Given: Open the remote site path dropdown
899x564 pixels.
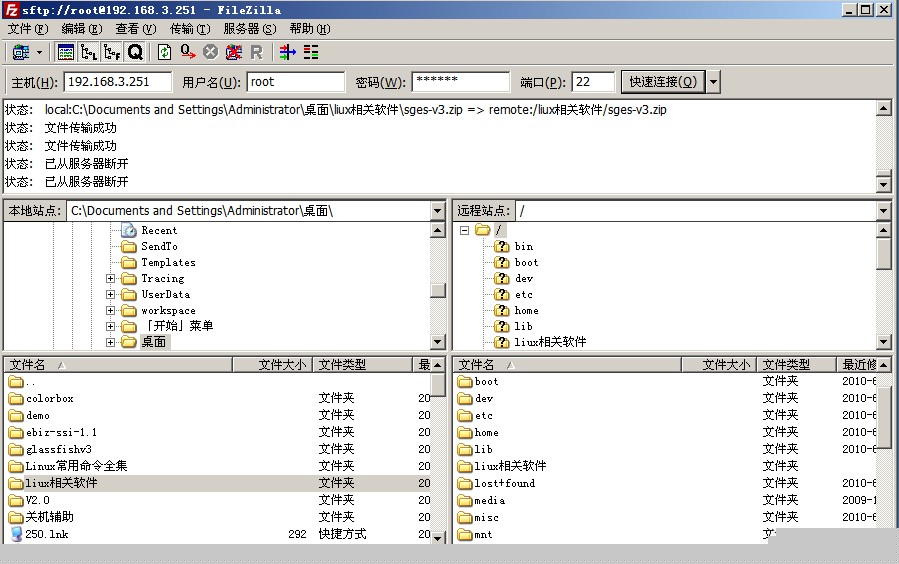Looking at the screenshot, I should pyautogui.click(x=883, y=211).
